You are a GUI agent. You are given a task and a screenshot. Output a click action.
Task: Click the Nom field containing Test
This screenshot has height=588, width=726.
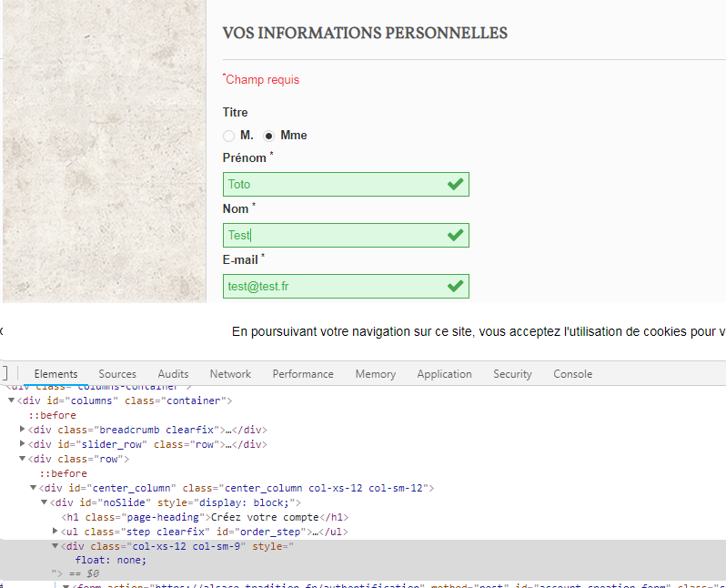point(346,236)
